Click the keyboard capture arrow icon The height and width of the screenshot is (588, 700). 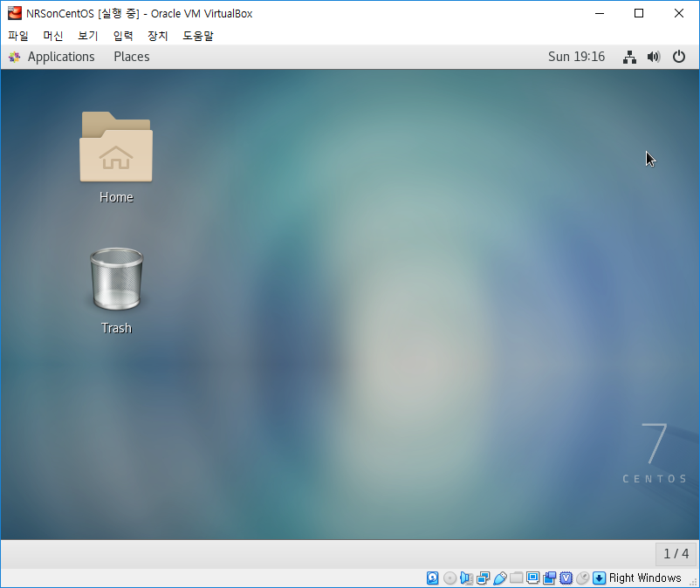point(599,578)
